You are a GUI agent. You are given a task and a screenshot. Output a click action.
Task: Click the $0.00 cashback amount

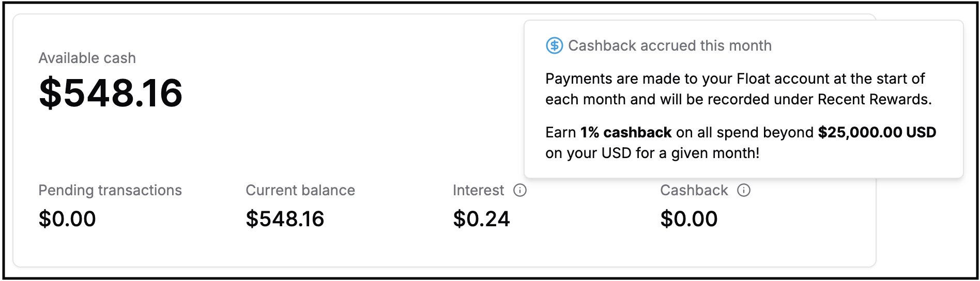click(689, 219)
